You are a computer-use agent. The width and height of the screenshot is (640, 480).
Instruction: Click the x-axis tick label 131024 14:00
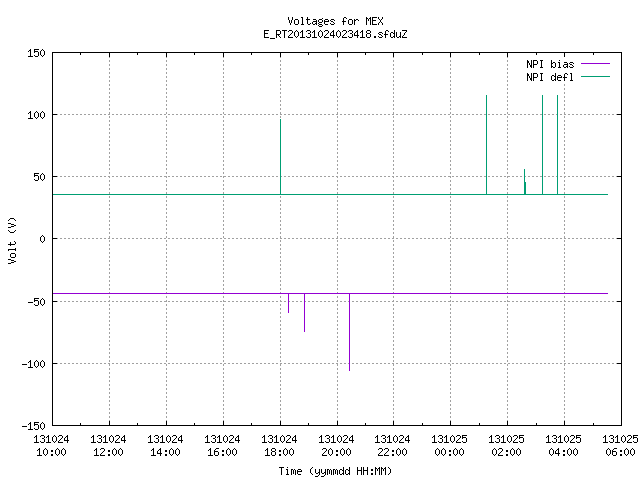165,446
